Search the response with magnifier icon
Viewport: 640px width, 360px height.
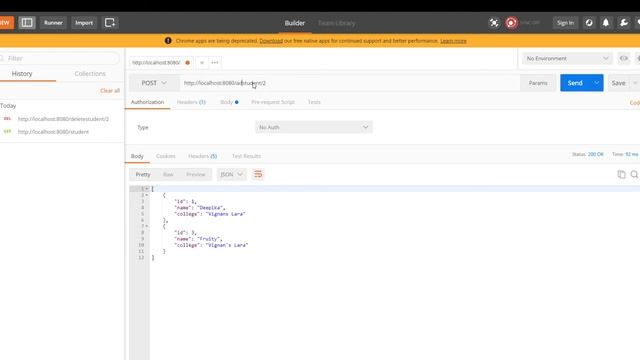coord(634,174)
